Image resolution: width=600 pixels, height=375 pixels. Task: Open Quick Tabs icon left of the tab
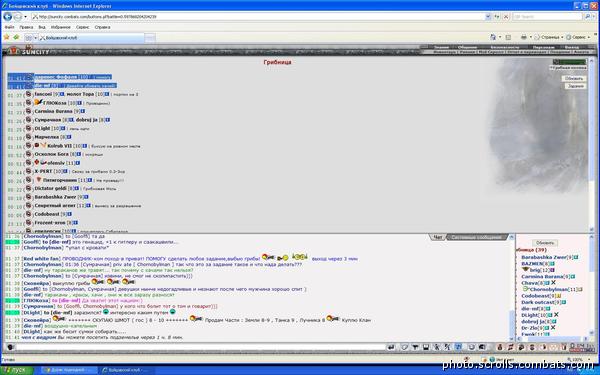tap(28, 38)
